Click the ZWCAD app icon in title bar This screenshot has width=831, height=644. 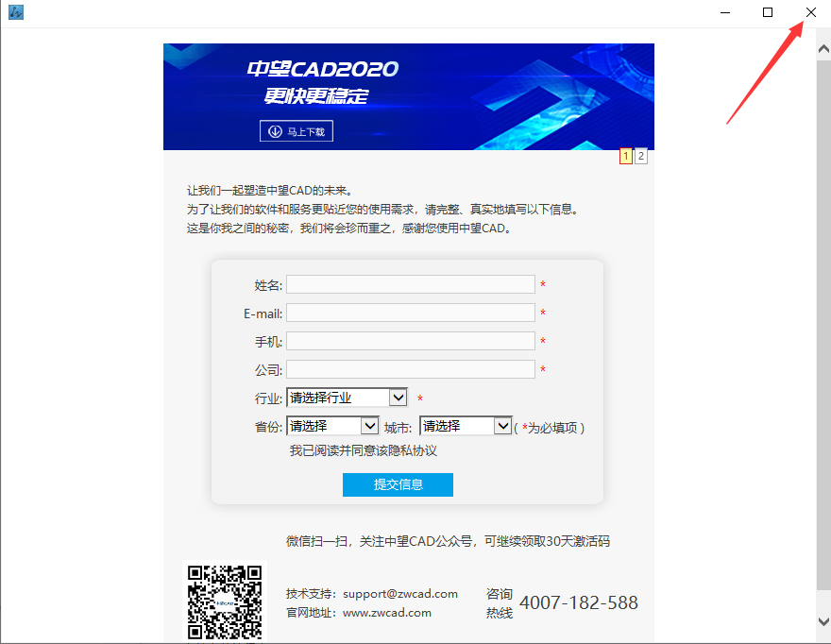coord(16,12)
